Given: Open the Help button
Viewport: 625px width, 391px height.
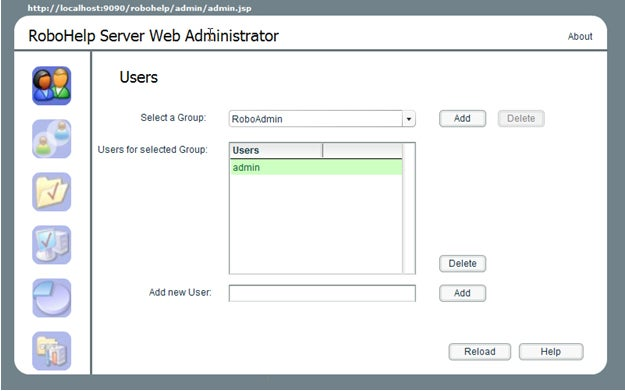Looking at the screenshot, I should pos(551,352).
